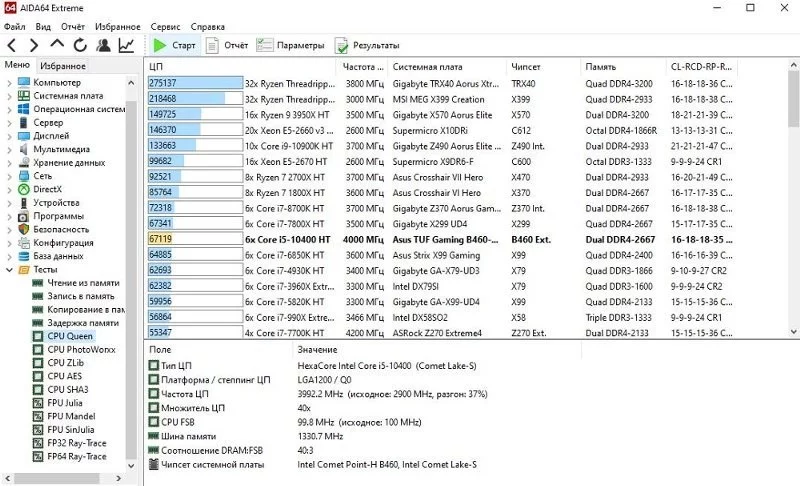Open the graph chart icon in toolbar

click(126, 45)
